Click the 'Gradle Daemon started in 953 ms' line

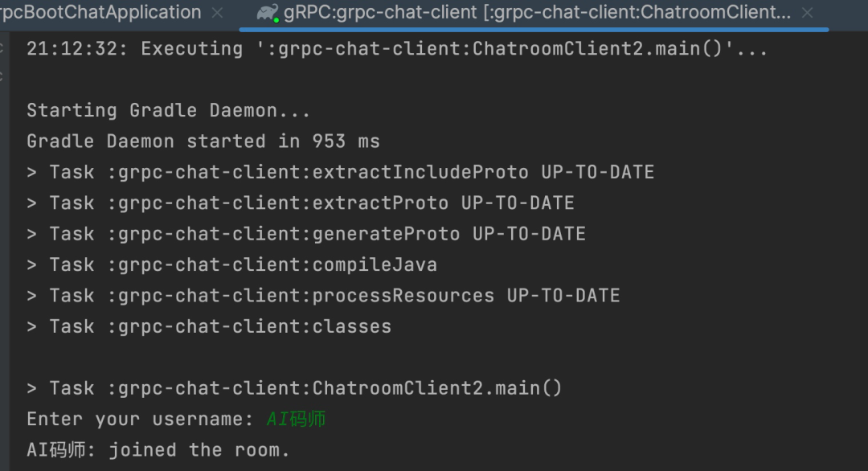(203, 141)
